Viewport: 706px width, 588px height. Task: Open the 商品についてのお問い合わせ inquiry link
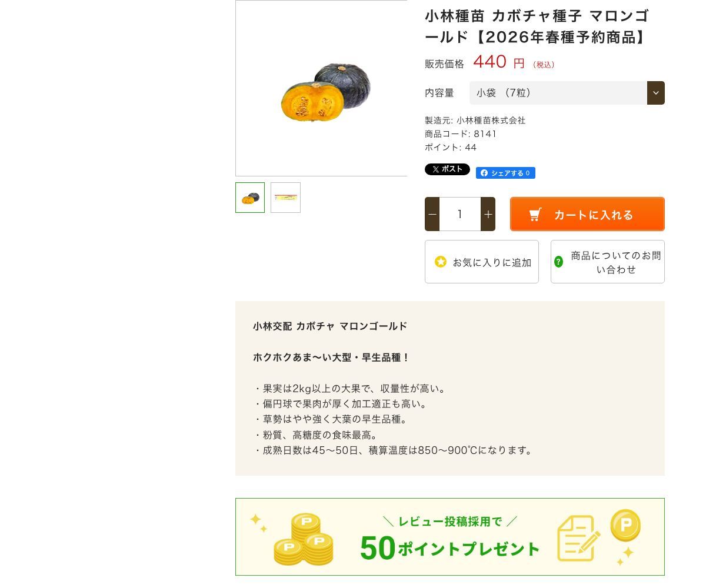click(608, 262)
